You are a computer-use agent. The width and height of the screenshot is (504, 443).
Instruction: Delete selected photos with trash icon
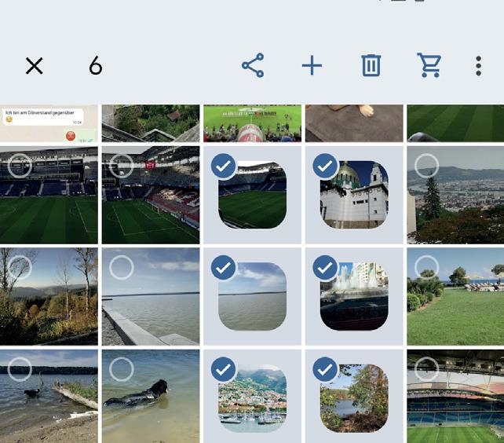[371, 66]
